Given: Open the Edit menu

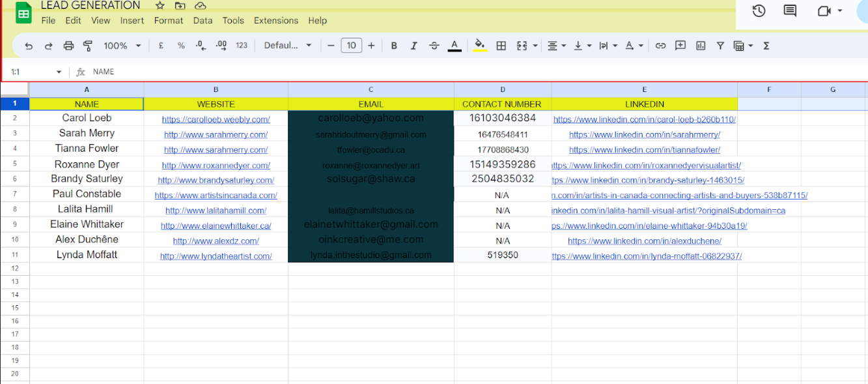Looking at the screenshot, I should 73,20.
